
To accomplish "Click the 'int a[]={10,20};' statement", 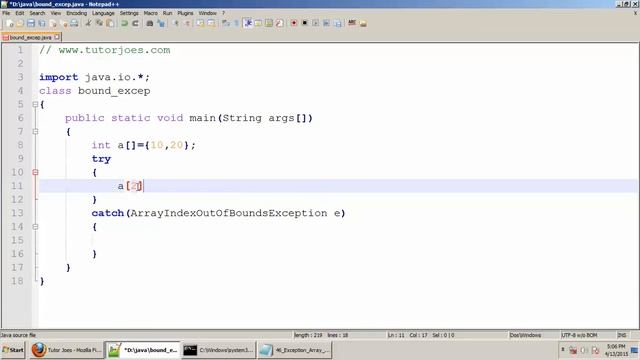I will pyautogui.click(x=144, y=145).
